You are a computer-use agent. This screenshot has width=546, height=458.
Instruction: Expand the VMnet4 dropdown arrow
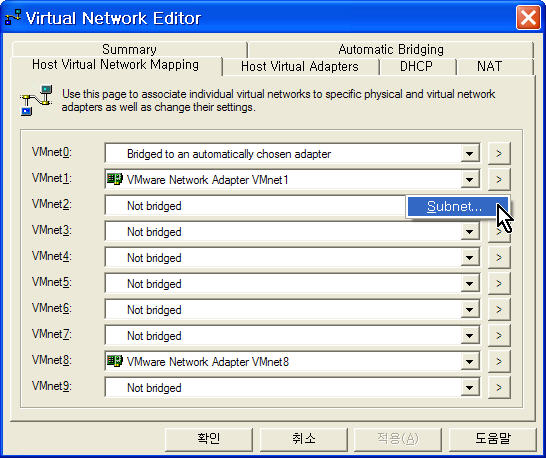coord(469,258)
